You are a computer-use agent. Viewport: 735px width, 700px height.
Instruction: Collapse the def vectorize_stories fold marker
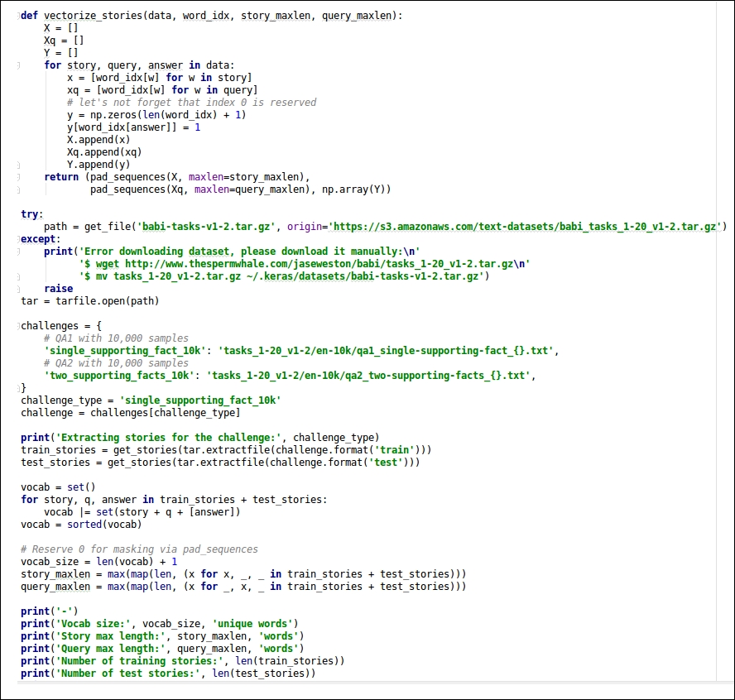pos(18,16)
